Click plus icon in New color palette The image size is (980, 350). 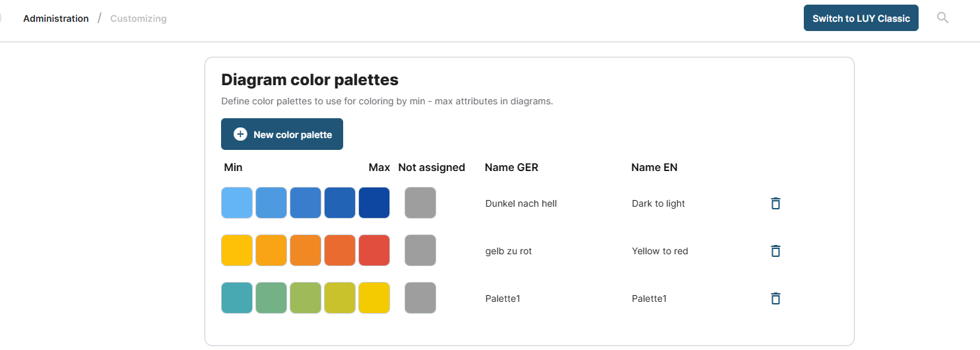tap(241, 134)
